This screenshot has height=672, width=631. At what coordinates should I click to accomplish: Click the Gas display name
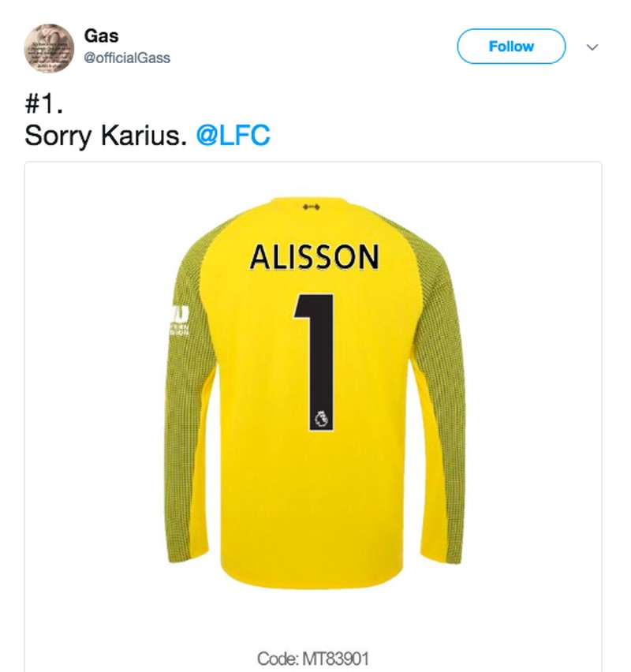point(101,35)
